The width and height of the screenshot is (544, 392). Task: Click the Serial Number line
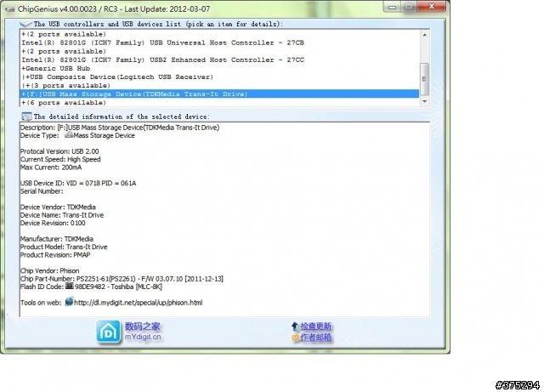pos(42,191)
